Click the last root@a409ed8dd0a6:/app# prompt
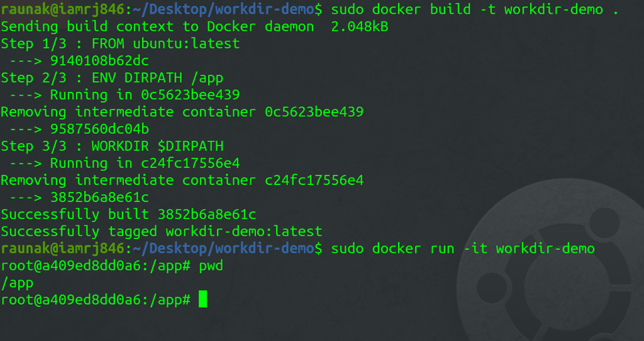The height and width of the screenshot is (341, 644). pos(95,299)
